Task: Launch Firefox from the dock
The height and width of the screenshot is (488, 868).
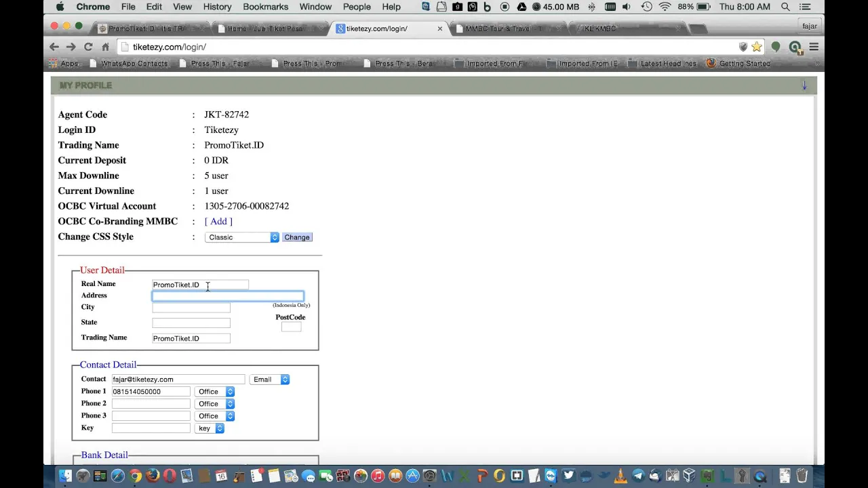Action: click(x=153, y=476)
